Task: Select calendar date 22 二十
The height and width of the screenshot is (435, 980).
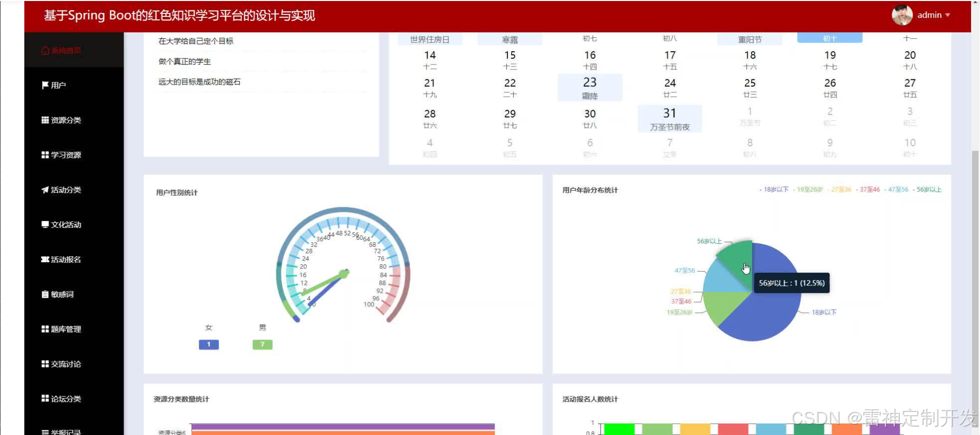Action: click(510, 88)
